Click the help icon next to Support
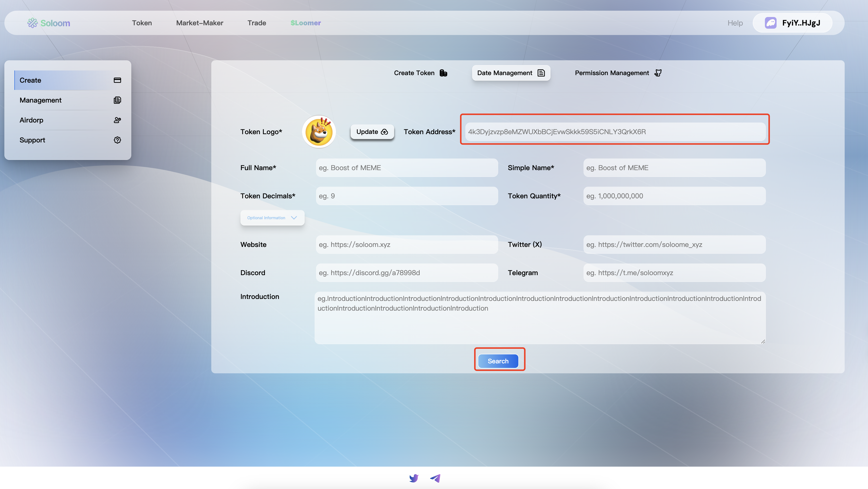 tap(117, 140)
